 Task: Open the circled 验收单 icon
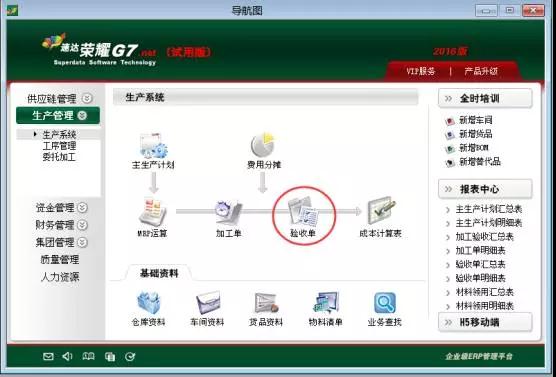[x=304, y=211]
